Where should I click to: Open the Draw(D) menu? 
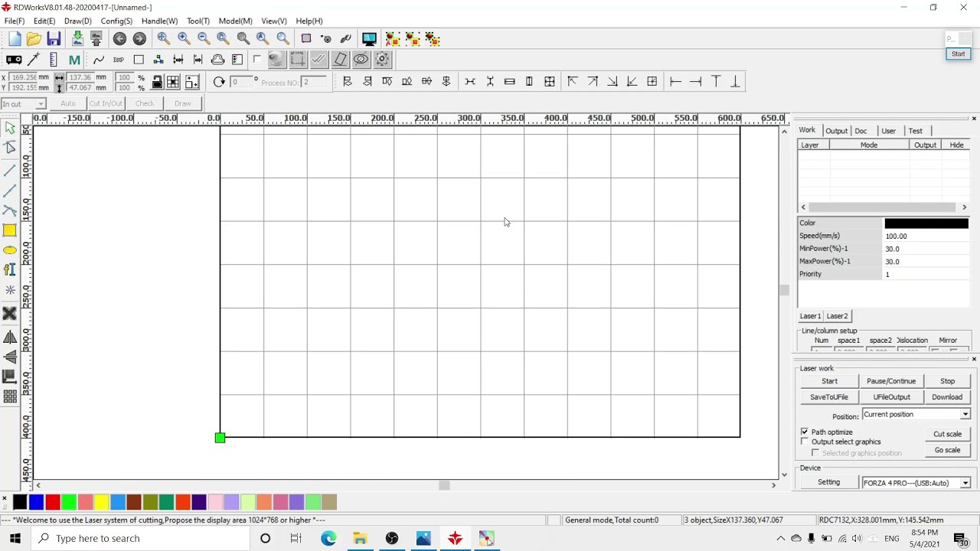point(78,21)
